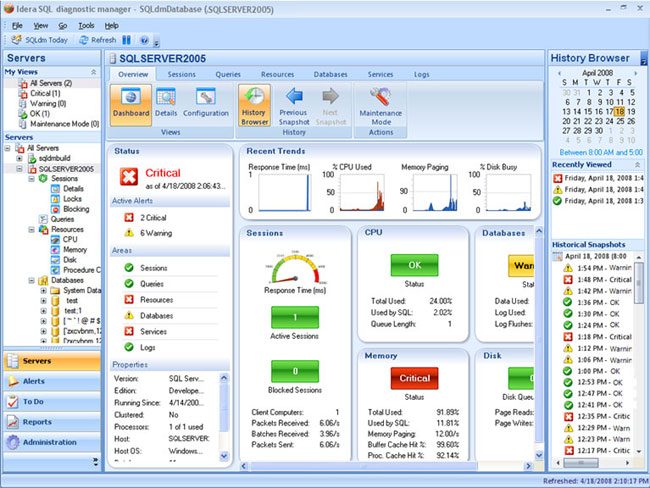
Task: Click the Properties down scroll arrow
Action: [x=224, y=456]
